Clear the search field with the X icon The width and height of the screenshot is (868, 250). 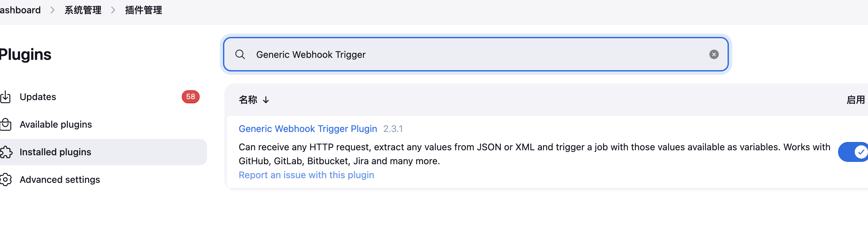pos(714,55)
